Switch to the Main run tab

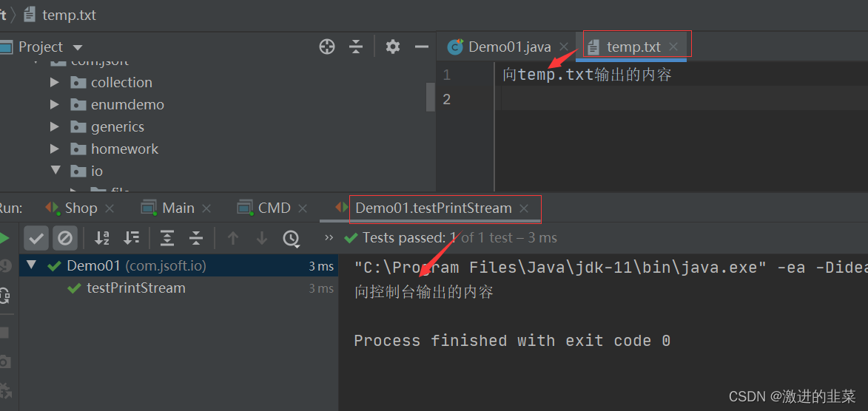pos(178,208)
